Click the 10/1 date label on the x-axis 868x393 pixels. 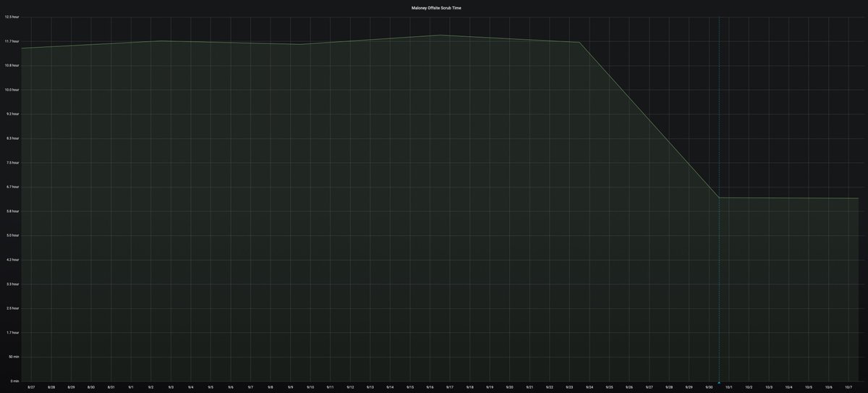coord(729,388)
